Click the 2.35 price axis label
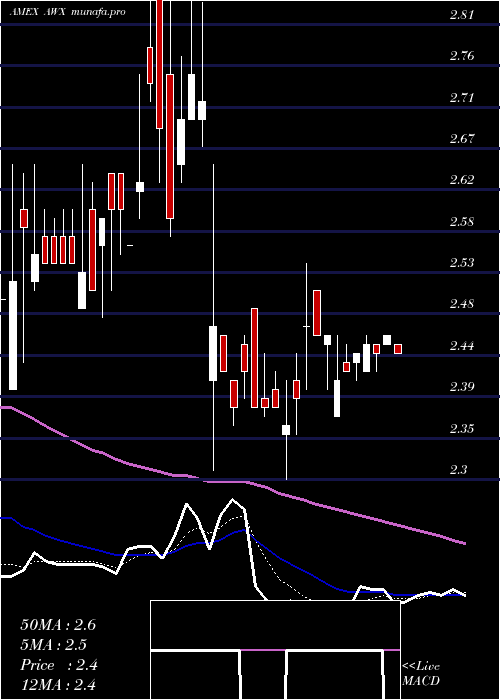Image resolution: width=500 pixels, height=700 pixels. coord(462,429)
